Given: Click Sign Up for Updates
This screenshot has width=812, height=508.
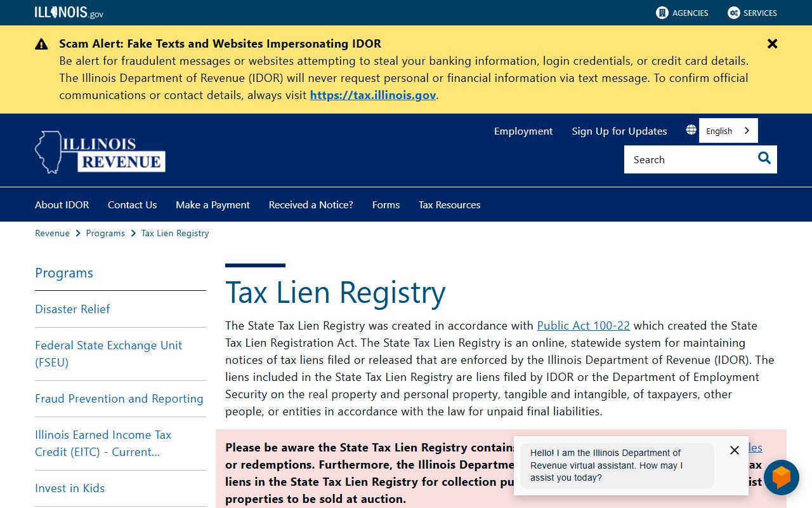Looking at the screenshot, I should (x=619, y=131).
